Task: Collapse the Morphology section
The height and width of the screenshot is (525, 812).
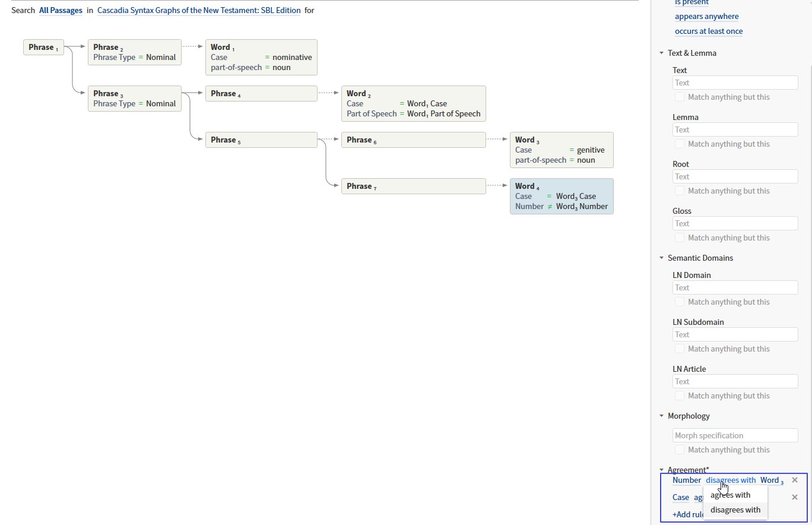Action: click(661, 416)
